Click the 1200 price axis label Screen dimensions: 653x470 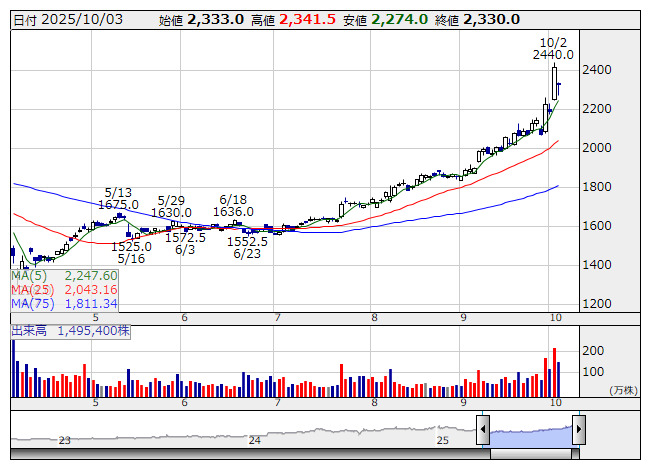pos(597,303)
